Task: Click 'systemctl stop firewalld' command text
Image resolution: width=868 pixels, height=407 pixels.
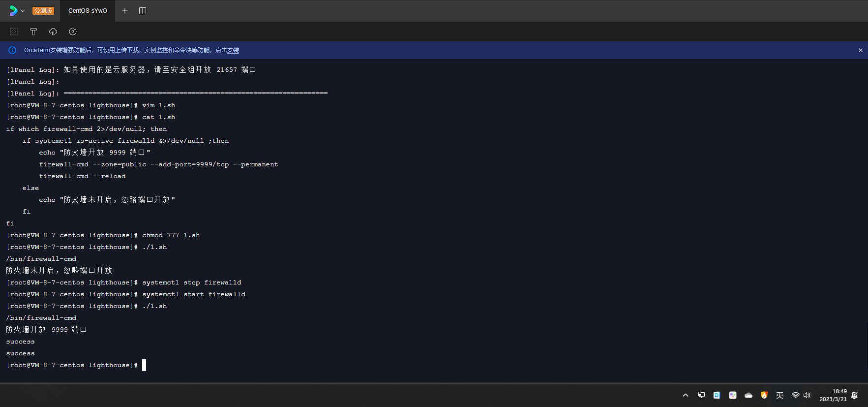Action: click(192, 282)
